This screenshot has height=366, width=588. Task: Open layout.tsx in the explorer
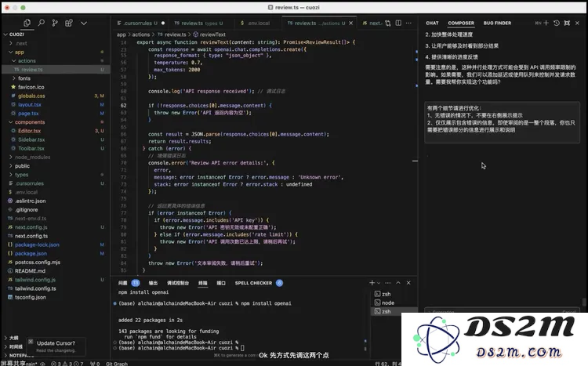pos(29,104)
